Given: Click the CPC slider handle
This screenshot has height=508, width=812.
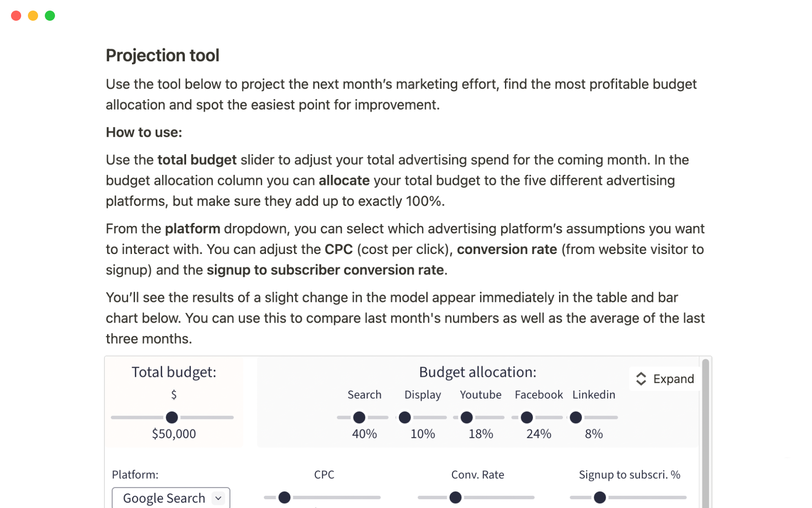Looking at the screenshot, I should pos(285,497).
